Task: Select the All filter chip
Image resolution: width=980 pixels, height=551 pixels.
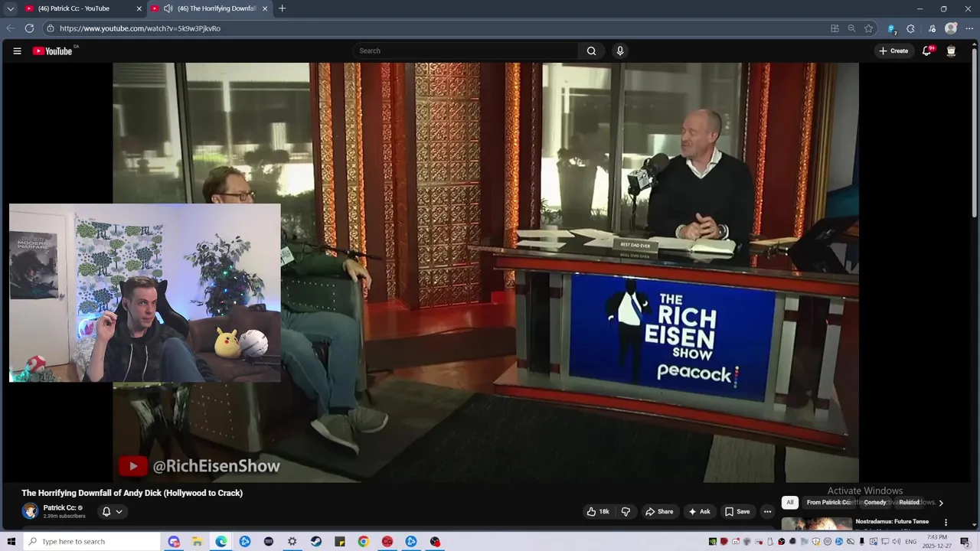Action: pos(790,503)
